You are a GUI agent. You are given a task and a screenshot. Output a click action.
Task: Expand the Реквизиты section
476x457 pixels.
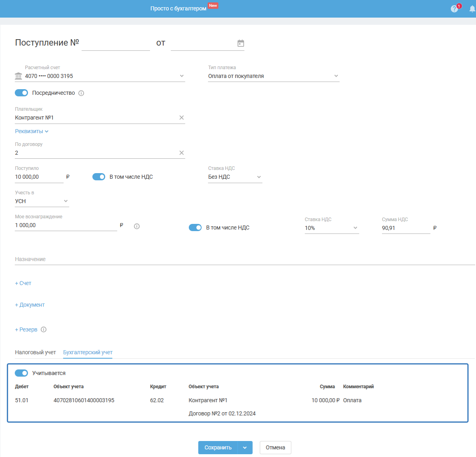[x=32, y=131]
